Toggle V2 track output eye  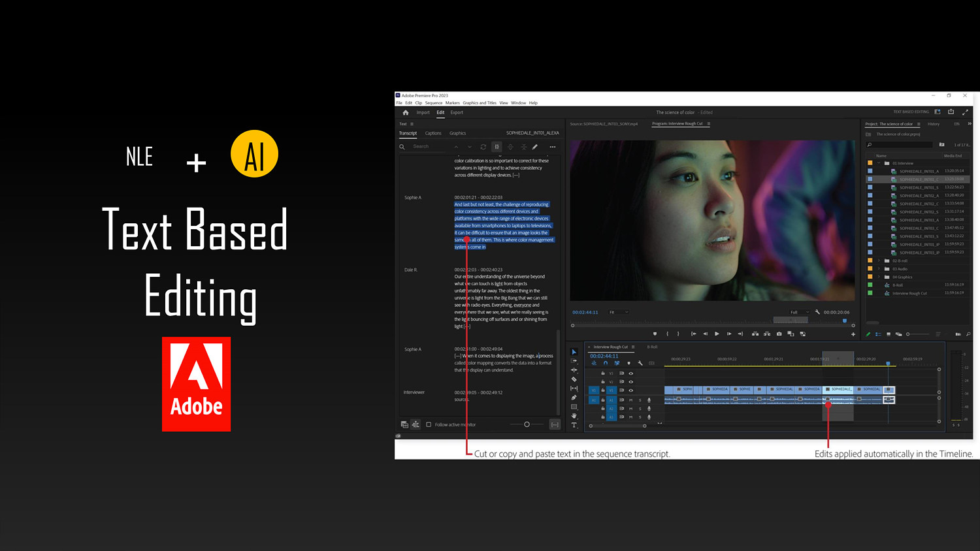[630, 382]
